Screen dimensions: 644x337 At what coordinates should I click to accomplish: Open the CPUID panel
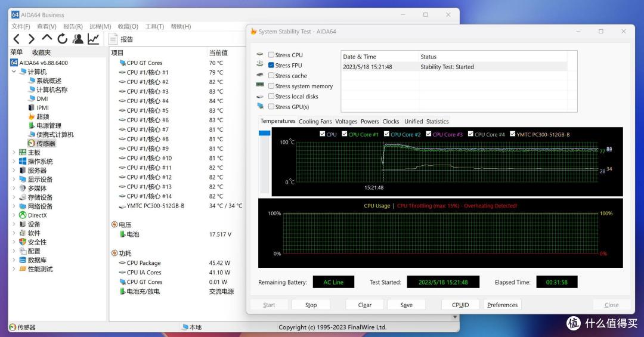460,305
